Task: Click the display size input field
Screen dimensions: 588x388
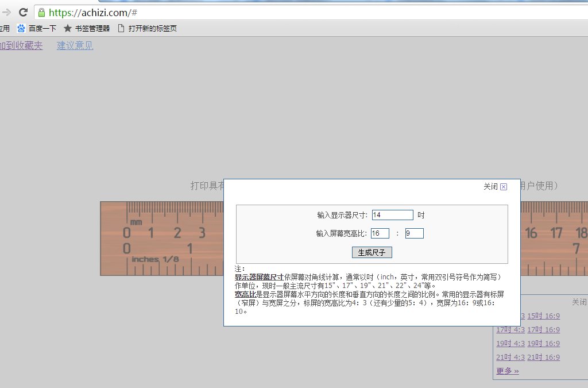Action: tap(392, 215)
